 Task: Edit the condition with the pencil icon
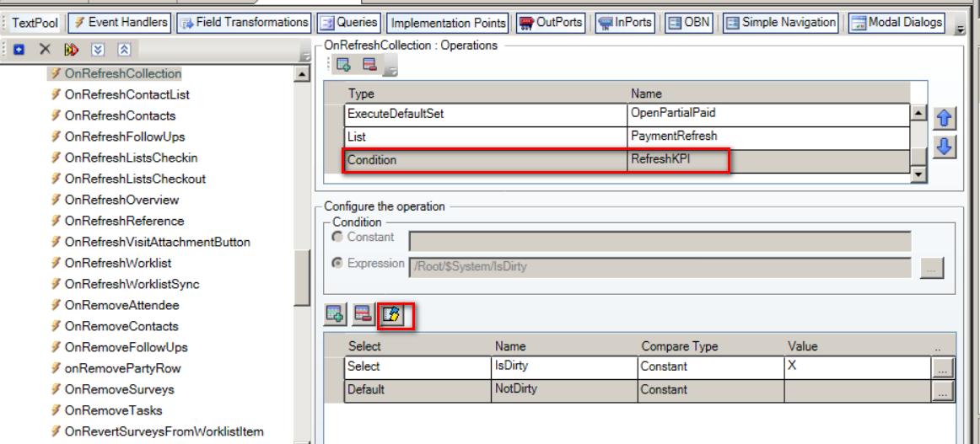click(x=393, y=314)
